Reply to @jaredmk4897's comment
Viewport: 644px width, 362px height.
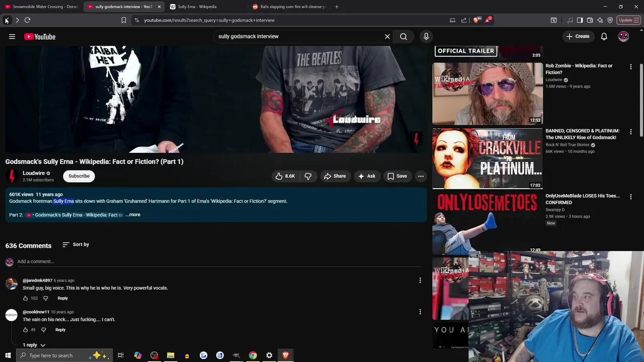tap(62, 298)
